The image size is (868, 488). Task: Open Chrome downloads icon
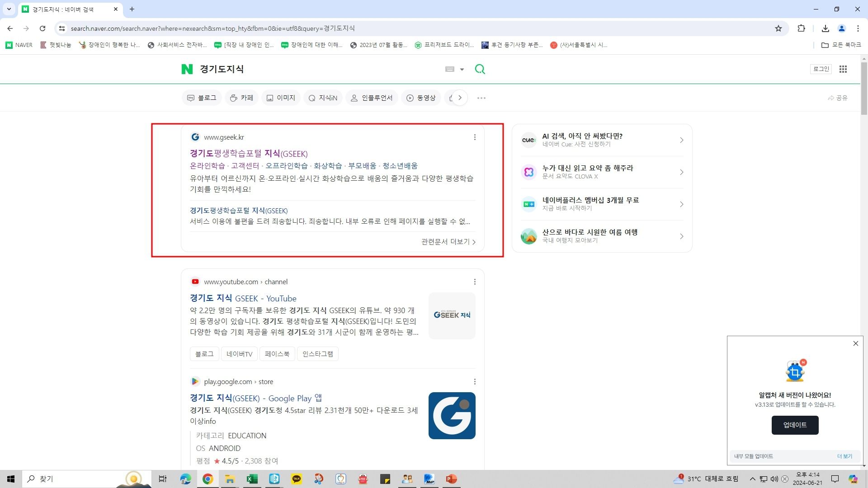(825, 28)
